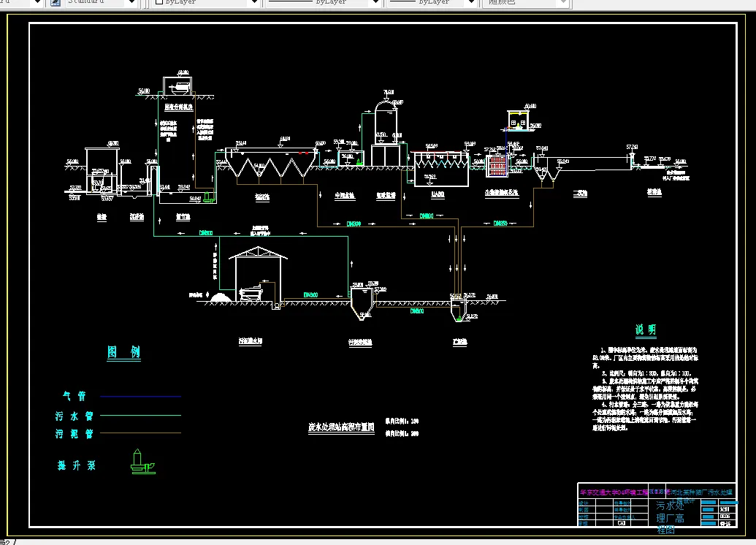Image resolution: width=756 pixels, height=545 pixels.
Task: Select the CAD cell in title block
Action: 622,523
